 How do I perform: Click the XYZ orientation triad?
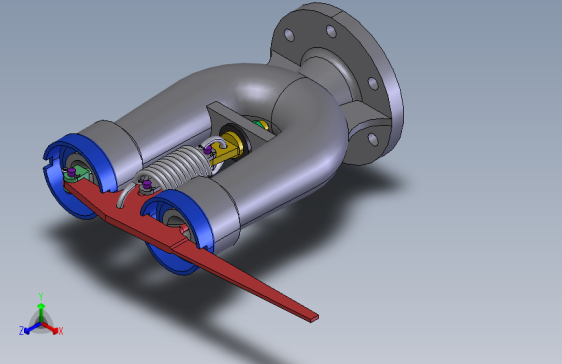pyautogui.click(x=41, y=315)
